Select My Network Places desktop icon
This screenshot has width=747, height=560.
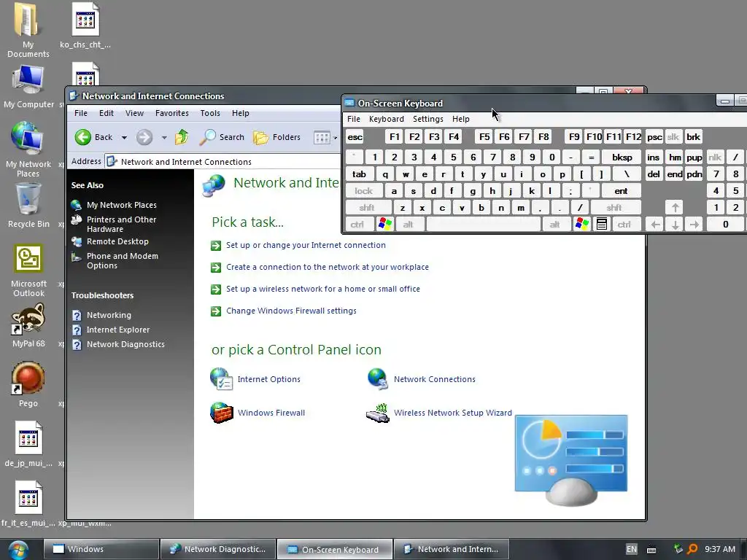coord(28,149)
